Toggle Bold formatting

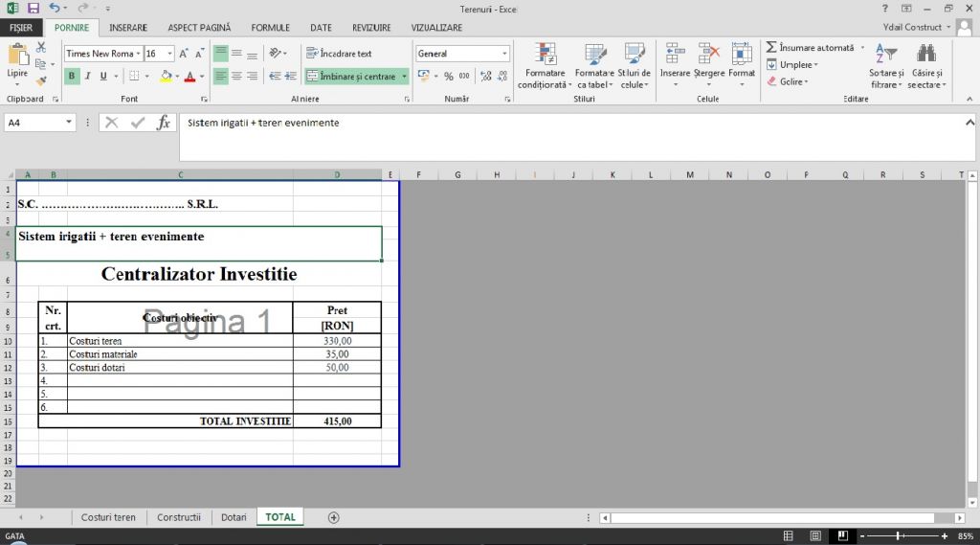point(71,77)
